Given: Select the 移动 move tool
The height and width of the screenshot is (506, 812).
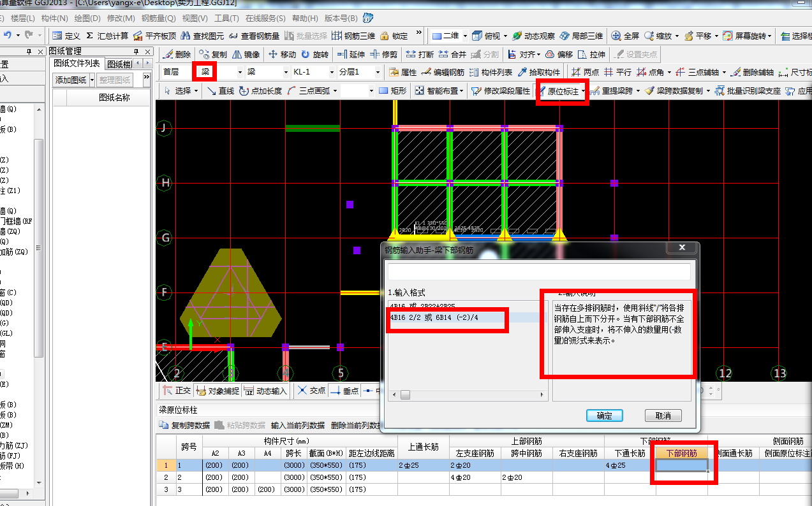Looking at the screenshot, I should [283, 54].
